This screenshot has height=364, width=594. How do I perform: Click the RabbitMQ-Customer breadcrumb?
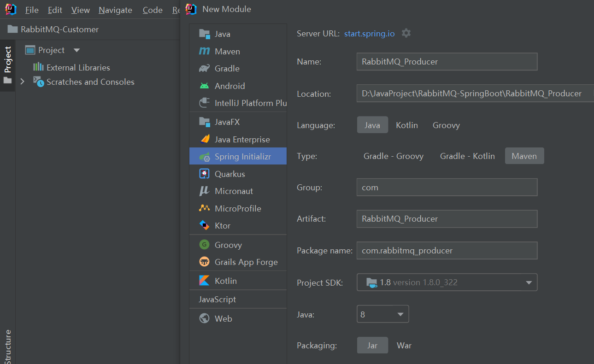coord(59,29)
